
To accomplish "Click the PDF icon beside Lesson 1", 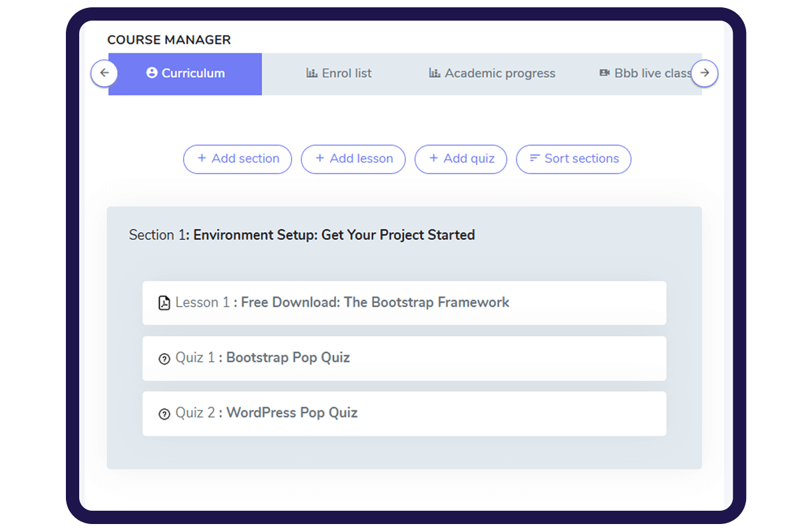I will (164, 303).
